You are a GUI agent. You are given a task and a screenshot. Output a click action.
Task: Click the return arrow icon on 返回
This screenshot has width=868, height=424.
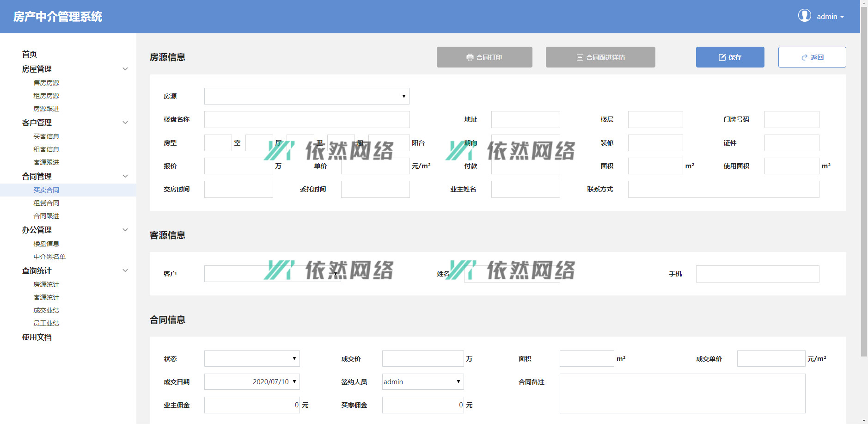click(x=804, y=57)
